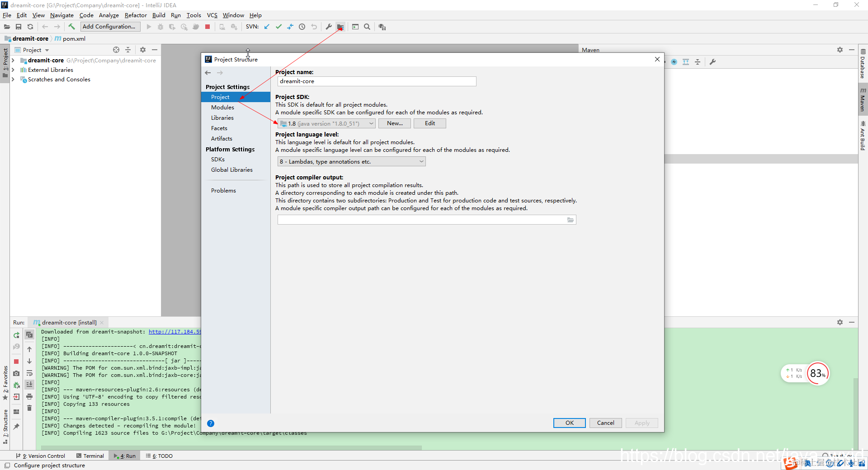868x470 pixels.
Task: Locate current file with Project panel target icon
Action: pos(116,50)
